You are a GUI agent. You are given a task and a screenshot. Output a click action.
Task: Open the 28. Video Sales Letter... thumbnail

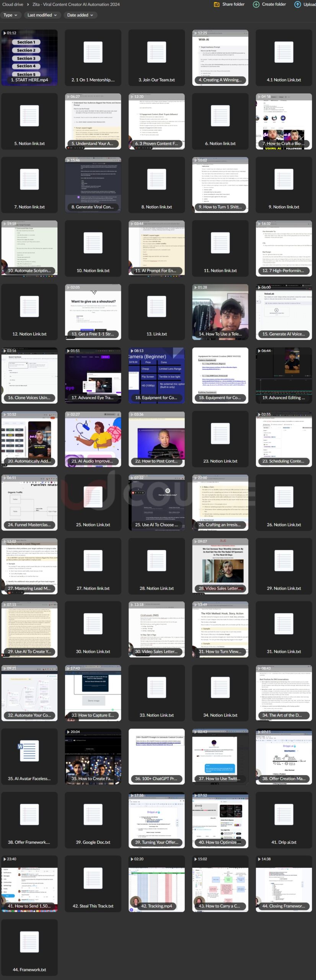[220, 566]
